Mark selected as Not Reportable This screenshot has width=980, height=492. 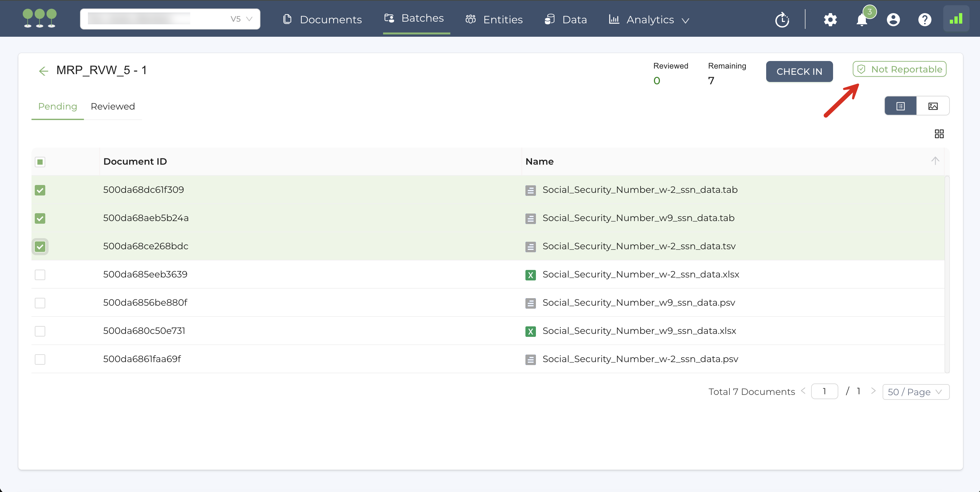(x=899, y=69)
